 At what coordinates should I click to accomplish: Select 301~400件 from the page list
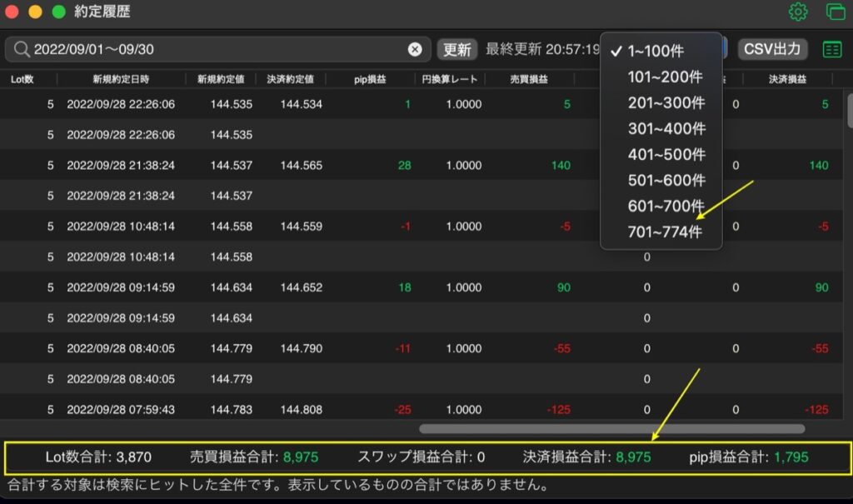pos(661,128)
